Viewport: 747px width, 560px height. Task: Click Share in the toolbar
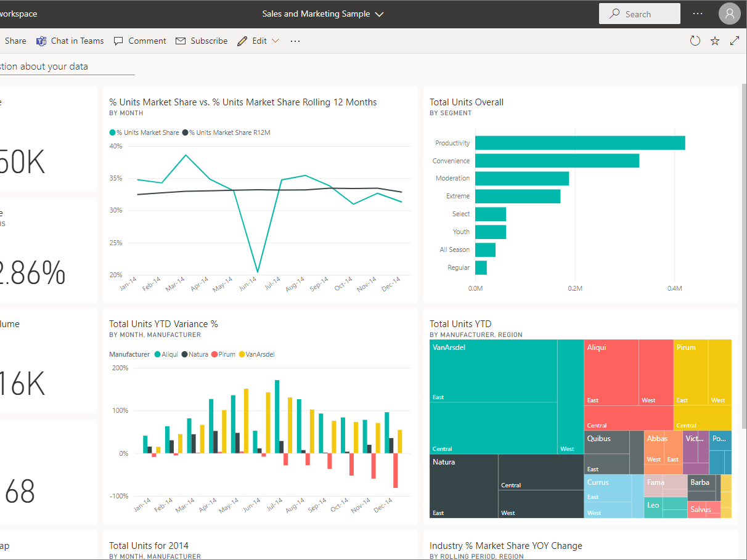pos(15,41)
